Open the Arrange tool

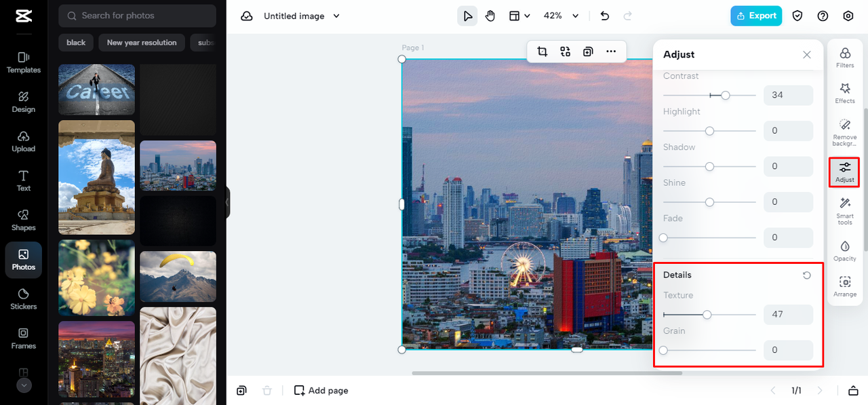pyautogui.click(x=845, y=286)
